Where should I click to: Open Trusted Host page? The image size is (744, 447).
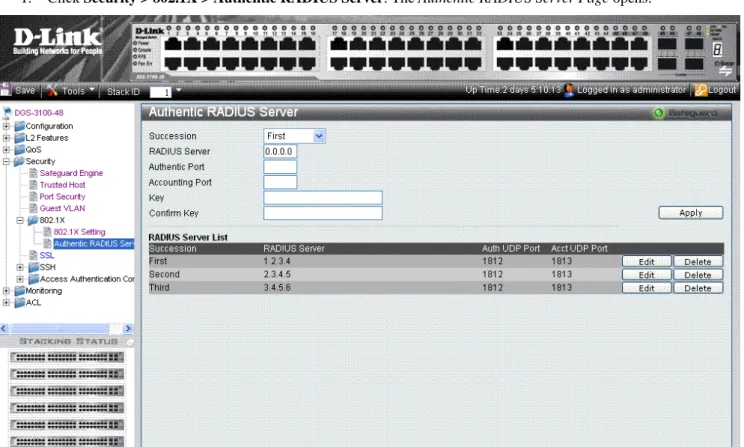[x=63, y=185]
